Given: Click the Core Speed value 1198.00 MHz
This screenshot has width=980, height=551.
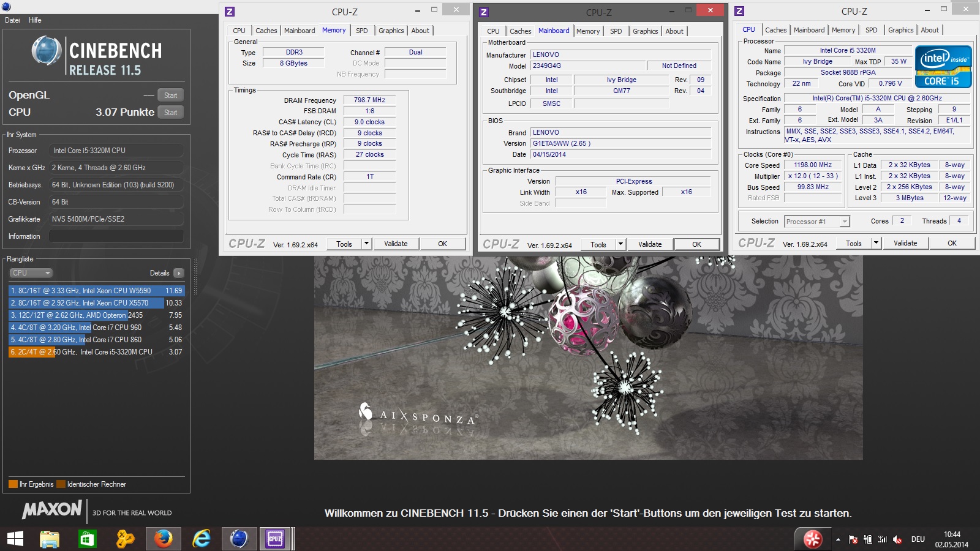Looking at the screenshot, I should (x=813, y=165).
